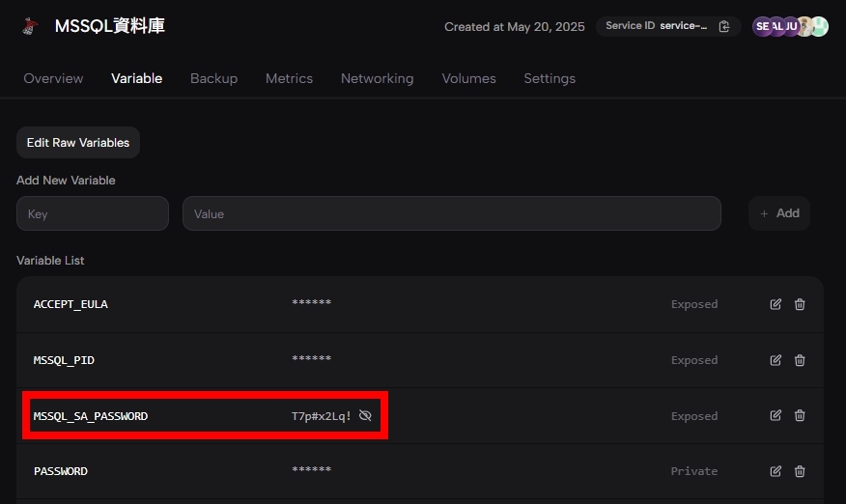Edit the PASSWORD variable

(775, 471)
